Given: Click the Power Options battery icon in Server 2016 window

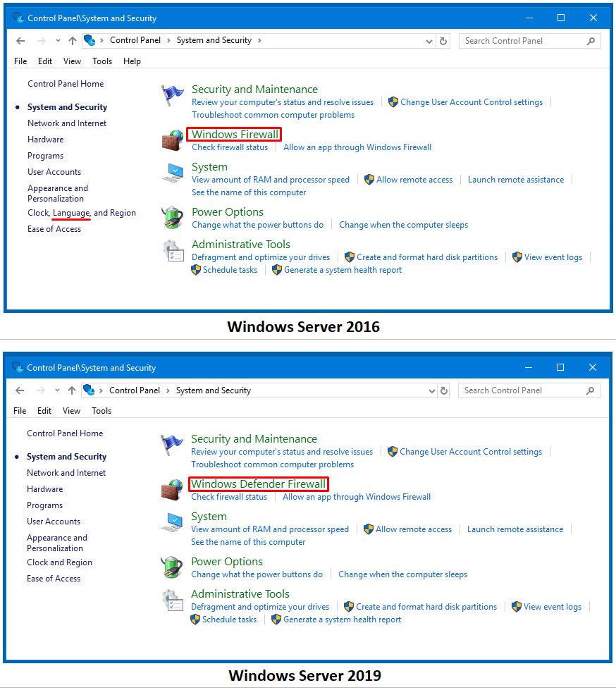Looking at the screenshot, I should [173, 218].
